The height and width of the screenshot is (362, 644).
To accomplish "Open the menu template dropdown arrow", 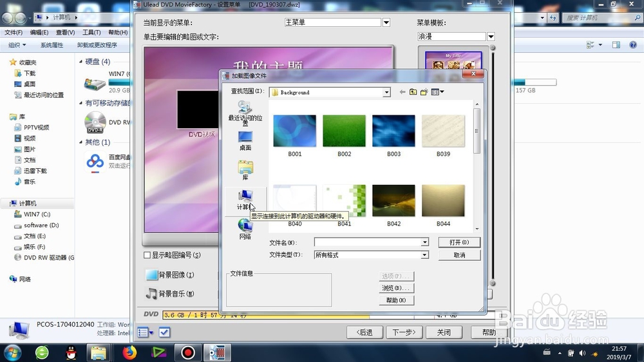I will pyautogui.click(x=491, y=37).
